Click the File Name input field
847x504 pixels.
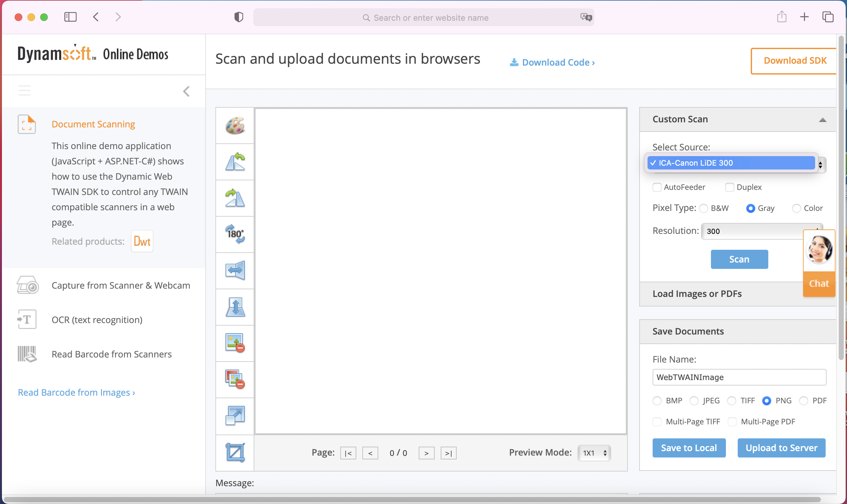[739, 377]
